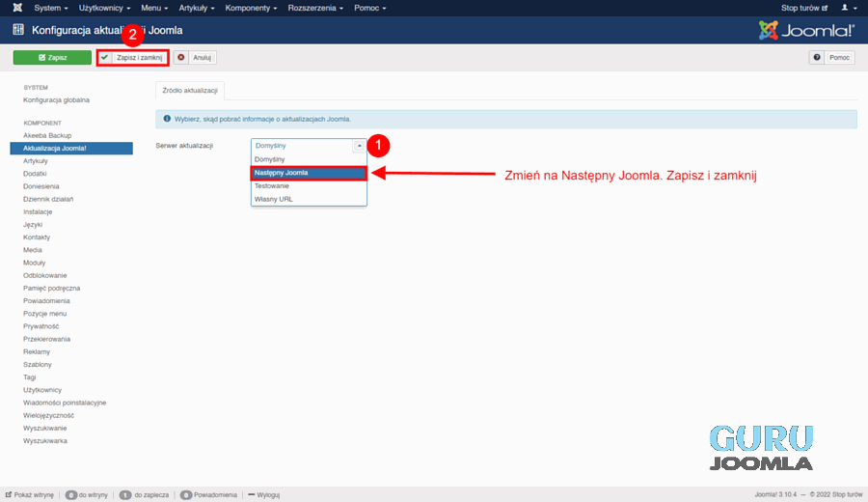Select the Źródło aktualizacji tab
868x502 pixels.
[x=190, y=91]
